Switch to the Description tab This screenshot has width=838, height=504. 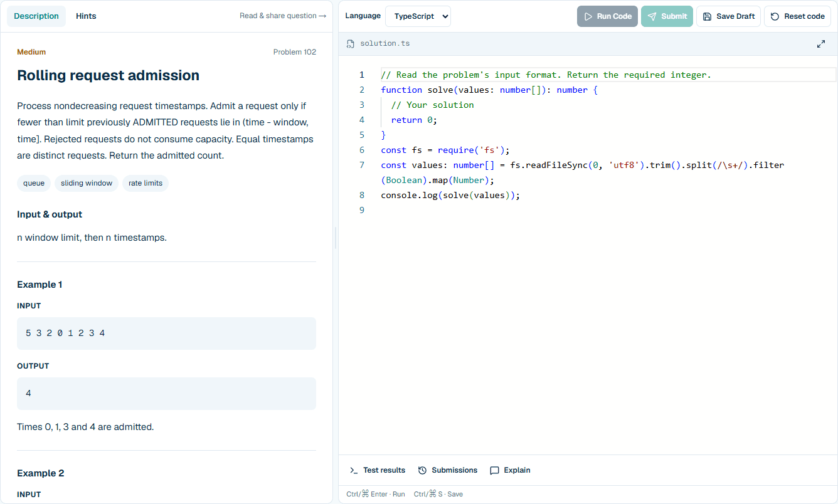pos(36,16)
